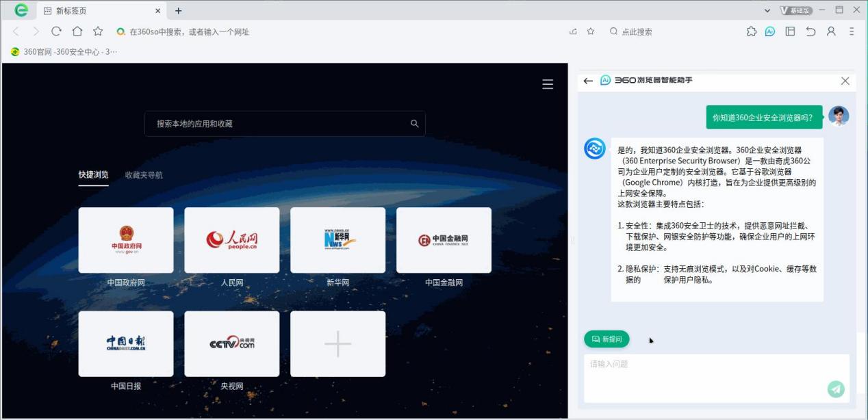Open the 人民网 tile
868x420 pixels.
(232, 240)
